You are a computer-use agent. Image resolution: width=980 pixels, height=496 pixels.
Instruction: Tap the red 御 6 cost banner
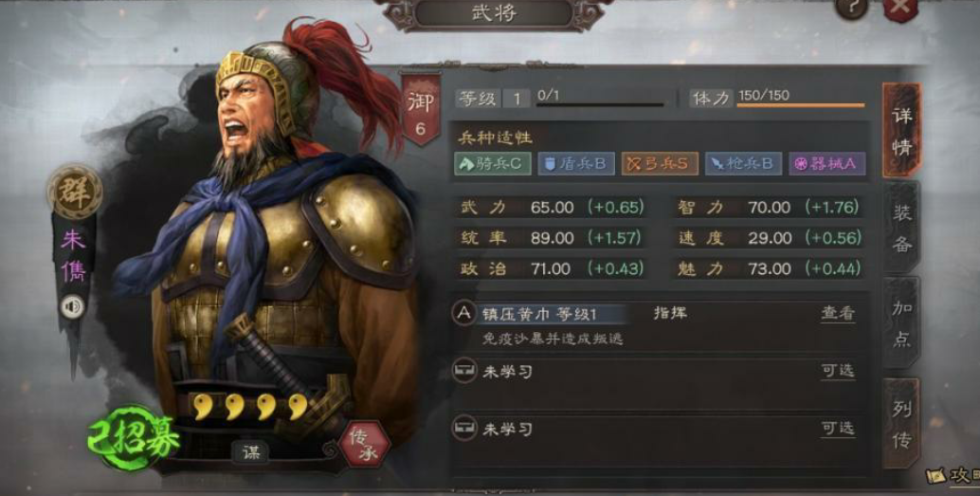[x=421, y=110]
